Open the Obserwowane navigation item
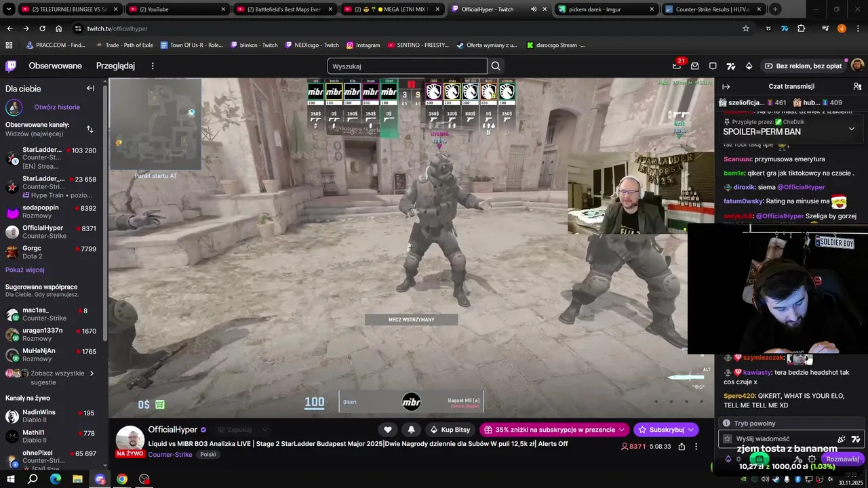This screenshot has width=868, height=488. click(x=55, y=66)
